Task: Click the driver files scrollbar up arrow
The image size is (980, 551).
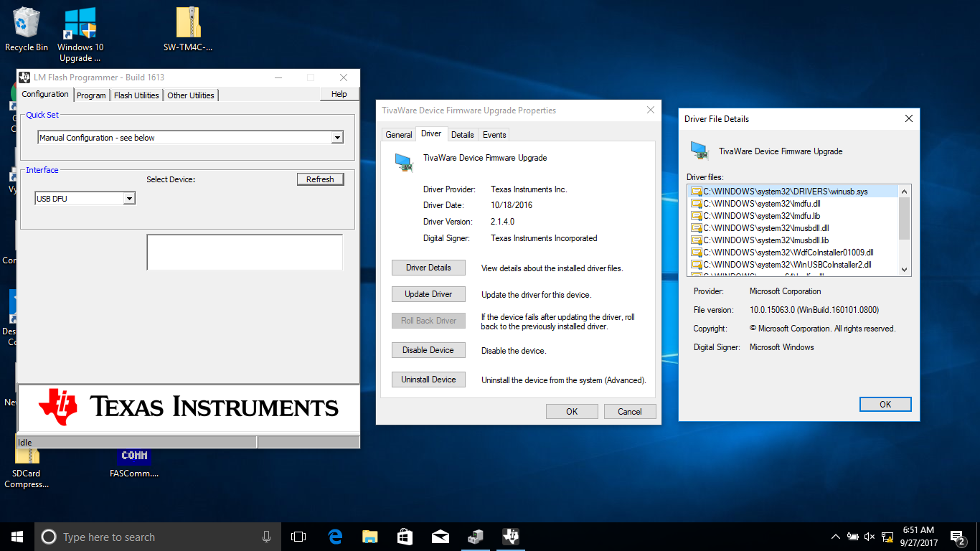Action: click(905, 192)
